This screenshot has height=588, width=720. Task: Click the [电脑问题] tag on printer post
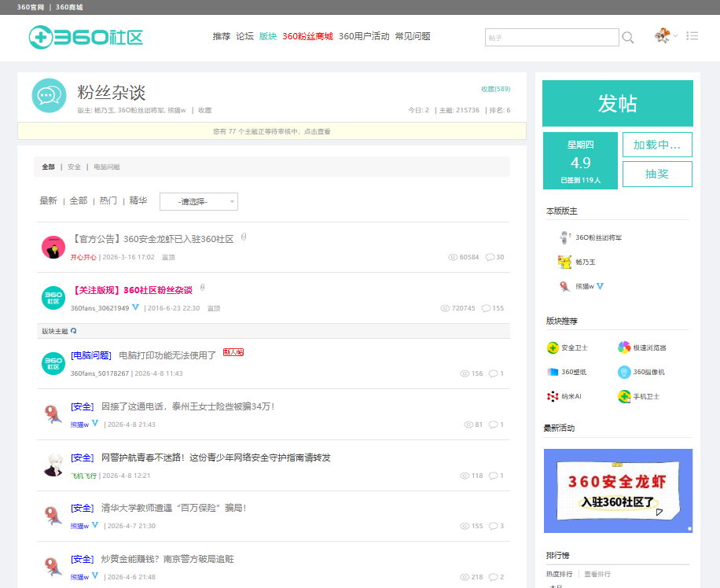[91, 355]
